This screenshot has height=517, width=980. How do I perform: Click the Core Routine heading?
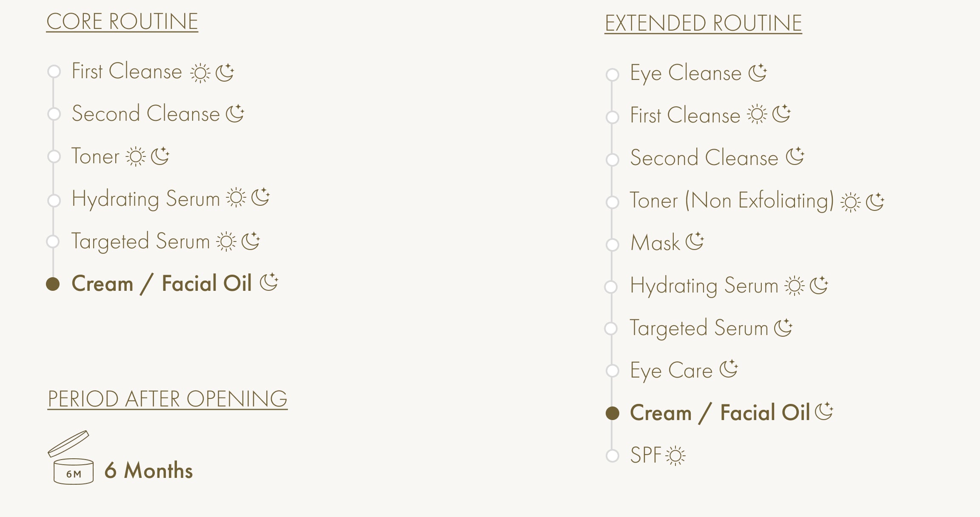122,21
